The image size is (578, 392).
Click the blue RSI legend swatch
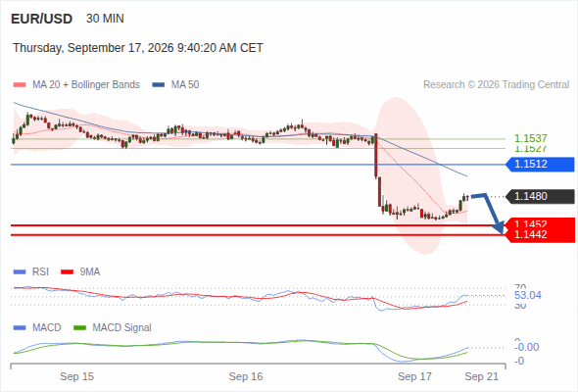point(20,272)
